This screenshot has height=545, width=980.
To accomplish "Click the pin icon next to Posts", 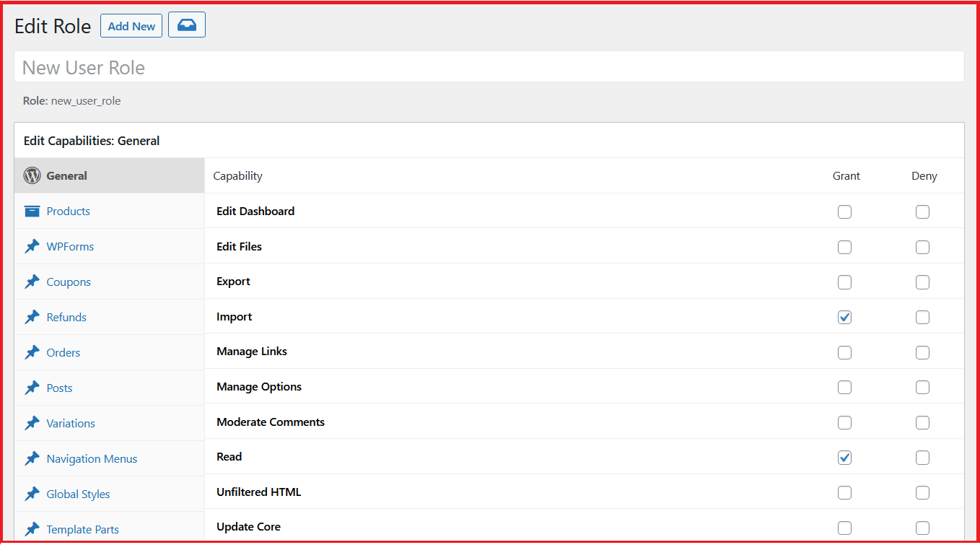I will click(x=32, y=388).
